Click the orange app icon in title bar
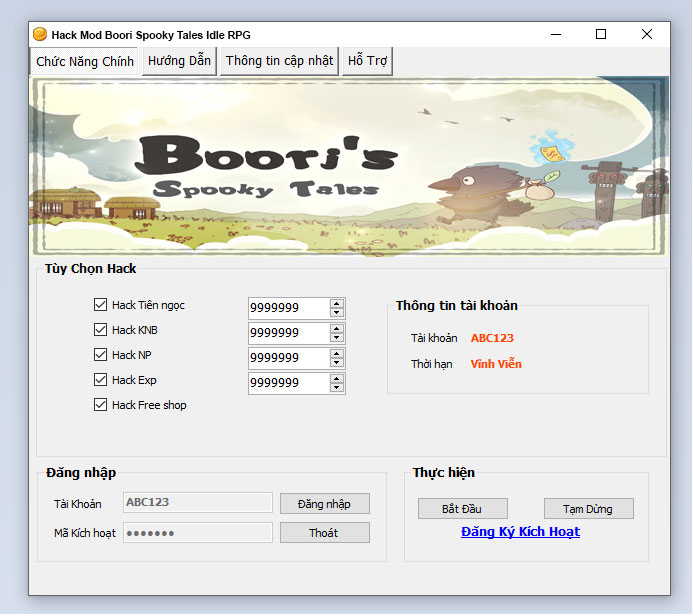Viewport: 693px width, 616px height. pyautogui.click(x=40, y=34)
